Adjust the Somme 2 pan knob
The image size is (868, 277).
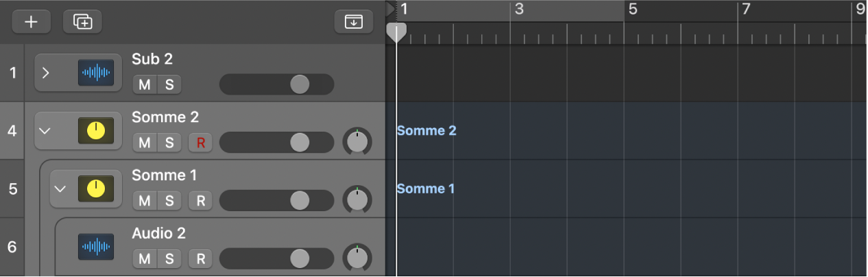click(357, 142)
